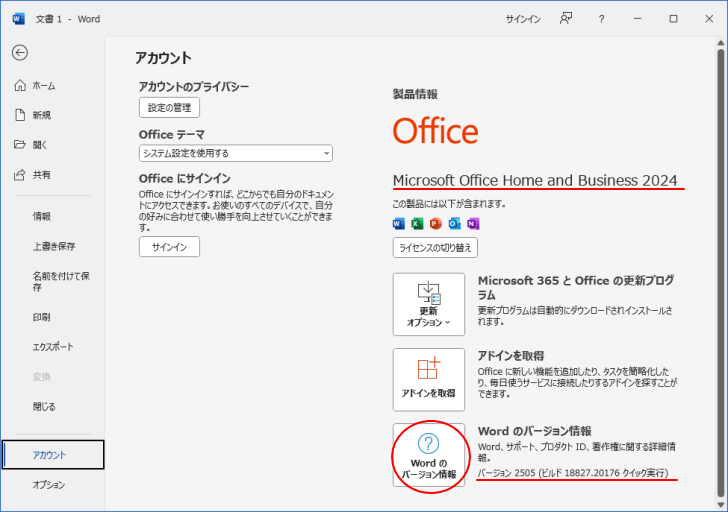Click the アカウントのプライバシー heading
The width and height of the screenshot is (728, 512).
point(194,87)
